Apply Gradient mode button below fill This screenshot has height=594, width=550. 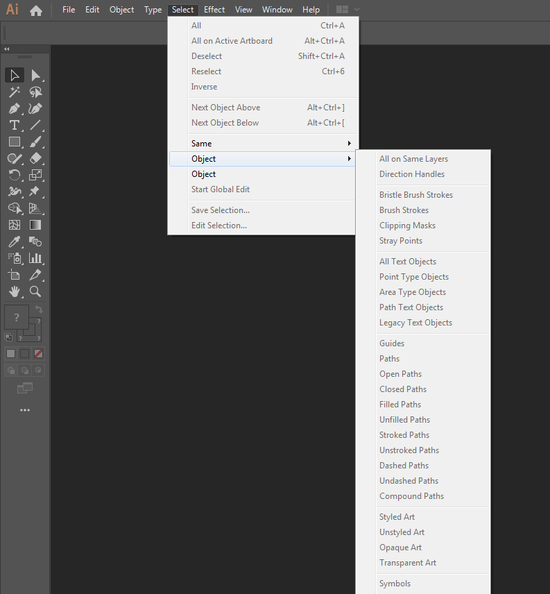point(25,353)
